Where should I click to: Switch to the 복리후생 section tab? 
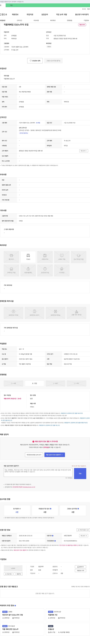coord(53,21)
